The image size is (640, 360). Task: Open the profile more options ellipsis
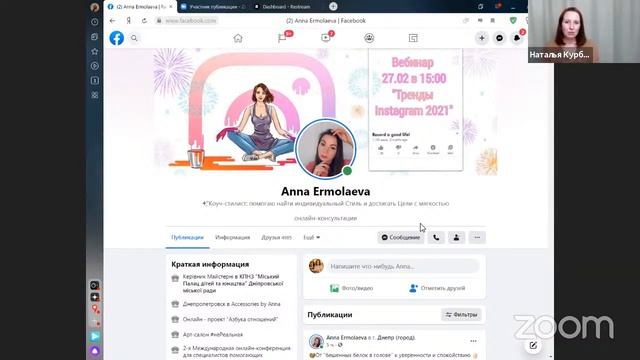[x=477, y=237]
